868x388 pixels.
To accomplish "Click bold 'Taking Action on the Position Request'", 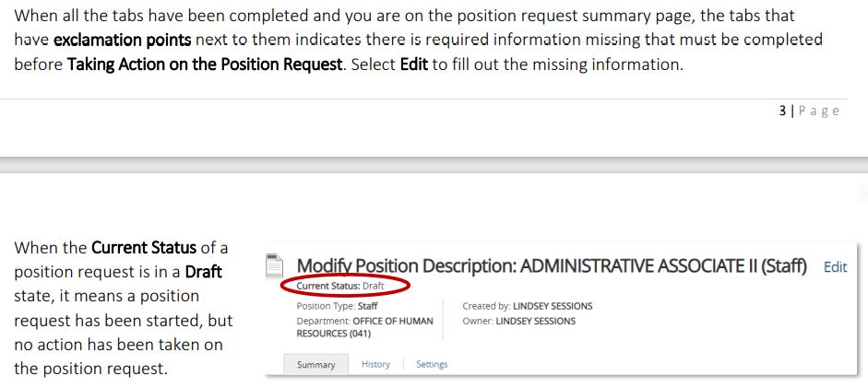I will [204, 66].
